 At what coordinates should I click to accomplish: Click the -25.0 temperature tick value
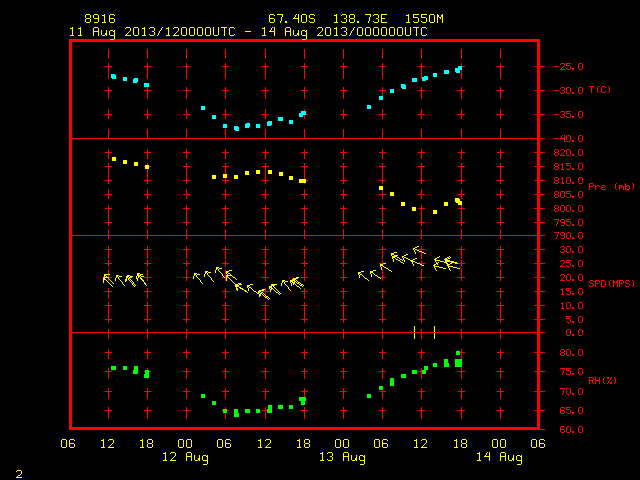(x=568, y=67)
